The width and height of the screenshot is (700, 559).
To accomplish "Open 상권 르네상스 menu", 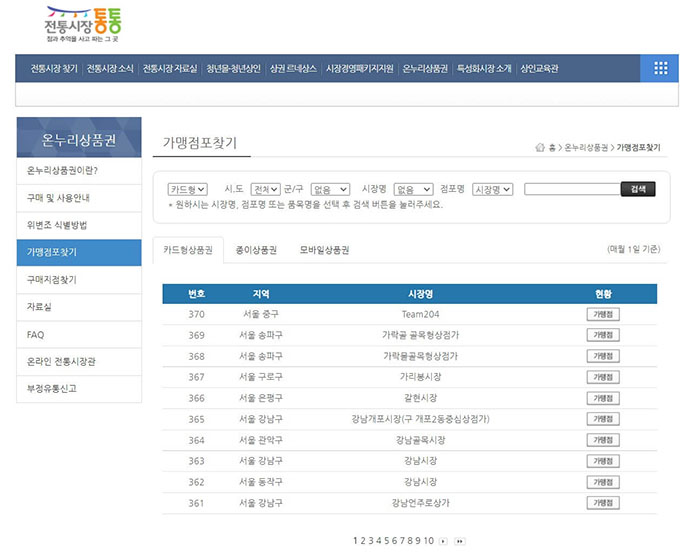I will (x=293, y=69).
